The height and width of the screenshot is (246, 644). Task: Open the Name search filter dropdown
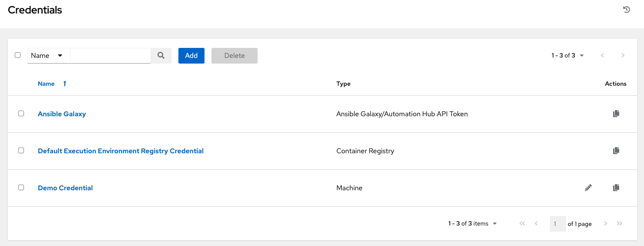[x=48, y=56]
